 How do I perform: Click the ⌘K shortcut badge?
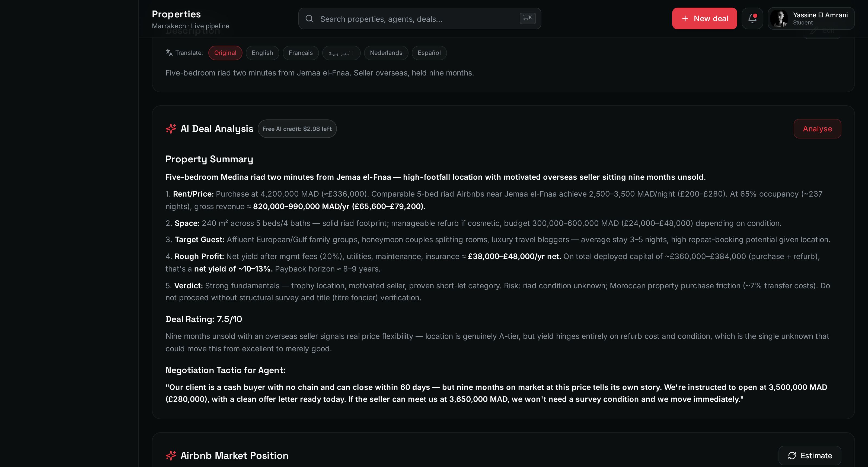(528, 18)
